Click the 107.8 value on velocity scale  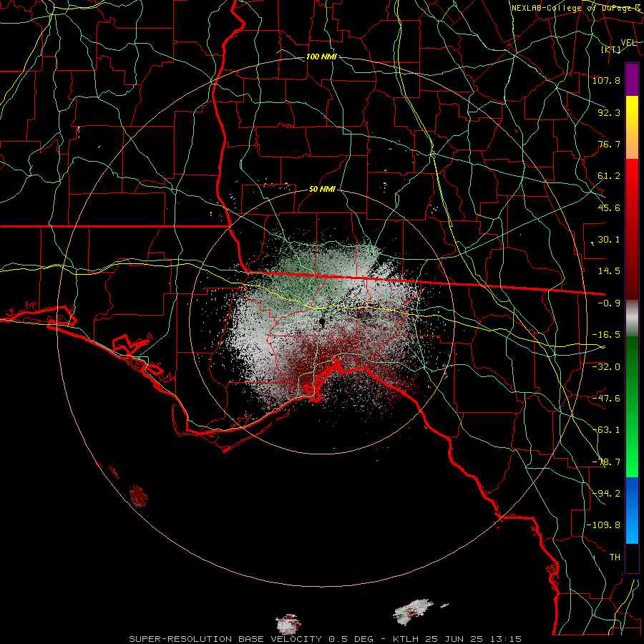tap(606, 80)
